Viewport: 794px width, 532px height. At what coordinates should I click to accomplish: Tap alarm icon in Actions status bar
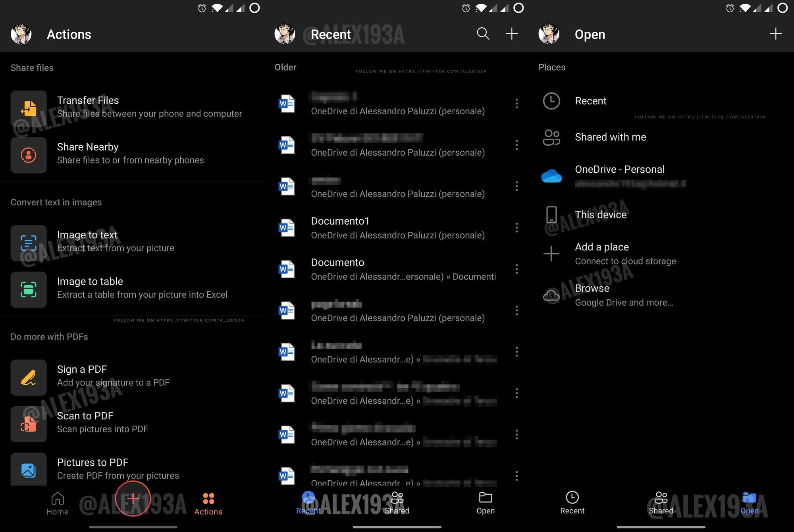coord(202,8)
